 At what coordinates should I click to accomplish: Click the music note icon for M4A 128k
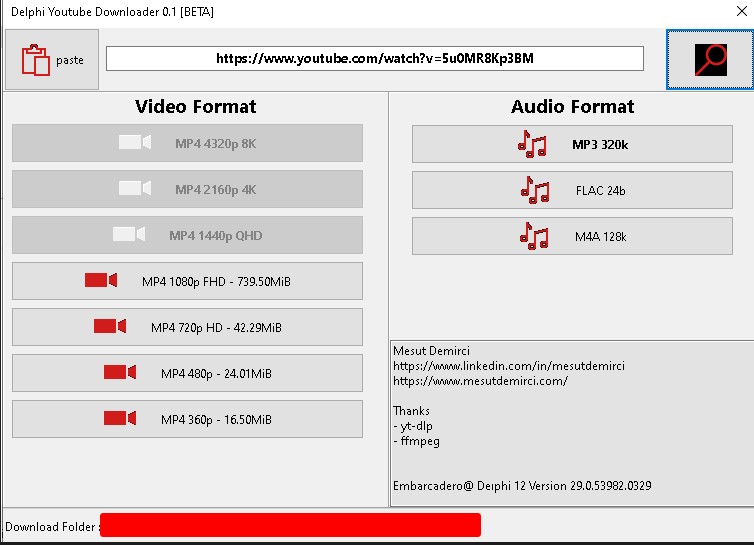pyautogui.click(x=534, y=236)
